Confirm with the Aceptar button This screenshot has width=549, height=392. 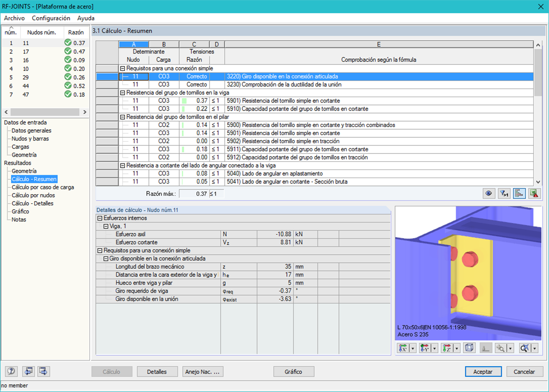click(x=483, y=372)
